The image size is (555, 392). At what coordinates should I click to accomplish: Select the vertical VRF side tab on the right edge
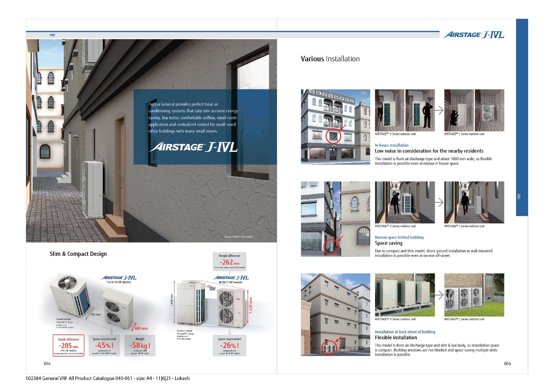point(522,117)
